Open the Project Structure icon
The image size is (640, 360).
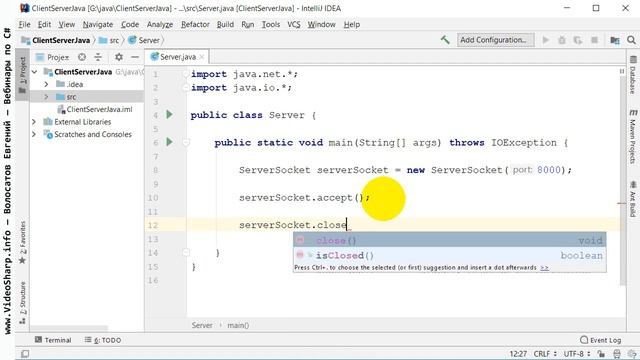(x=615, y=40)
